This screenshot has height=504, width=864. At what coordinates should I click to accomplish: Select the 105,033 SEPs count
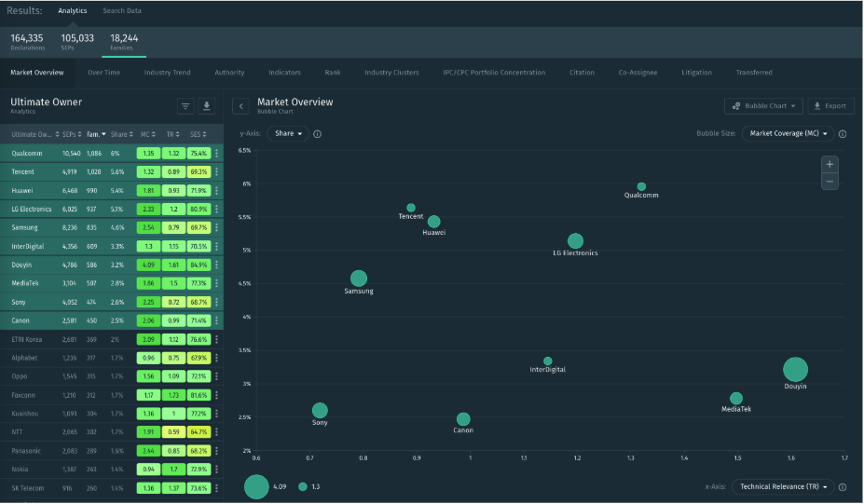(x=77, y=41)
